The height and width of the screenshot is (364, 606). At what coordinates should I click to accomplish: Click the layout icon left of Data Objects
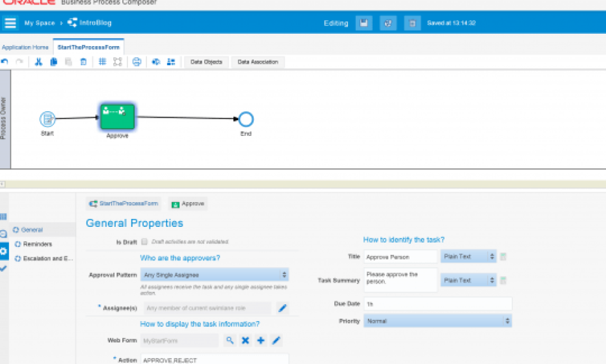[x=171, y=62]
